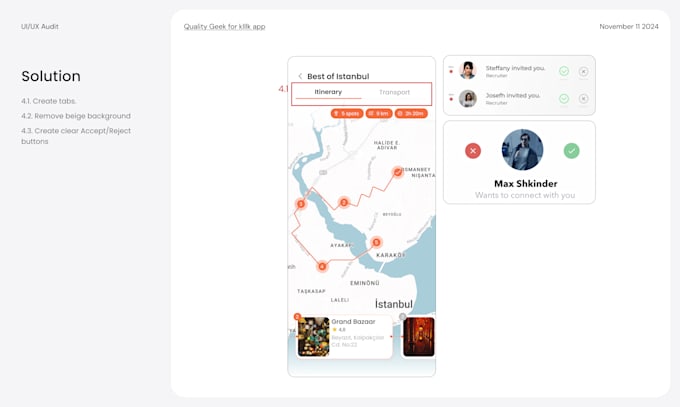Accept Steffany's invitation with green check
The image size is (680, 407).
pyautogui.click(x=564, y=71)
